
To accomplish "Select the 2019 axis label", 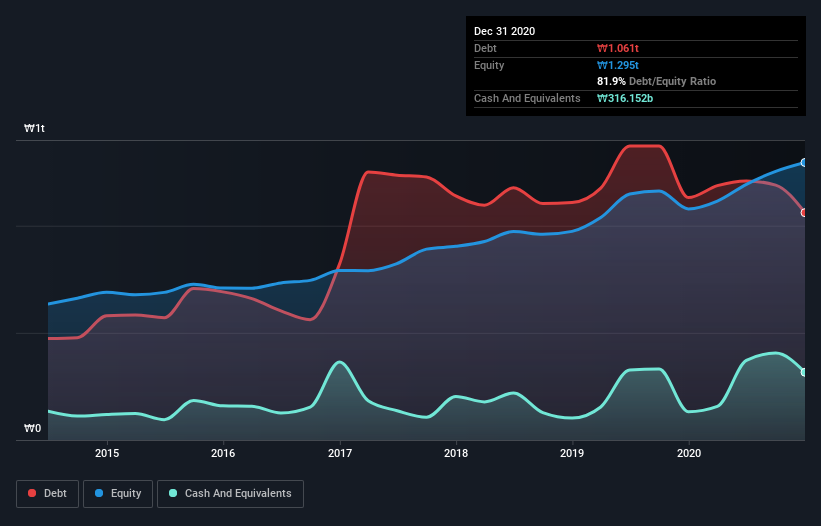I will tap(572, 453).
